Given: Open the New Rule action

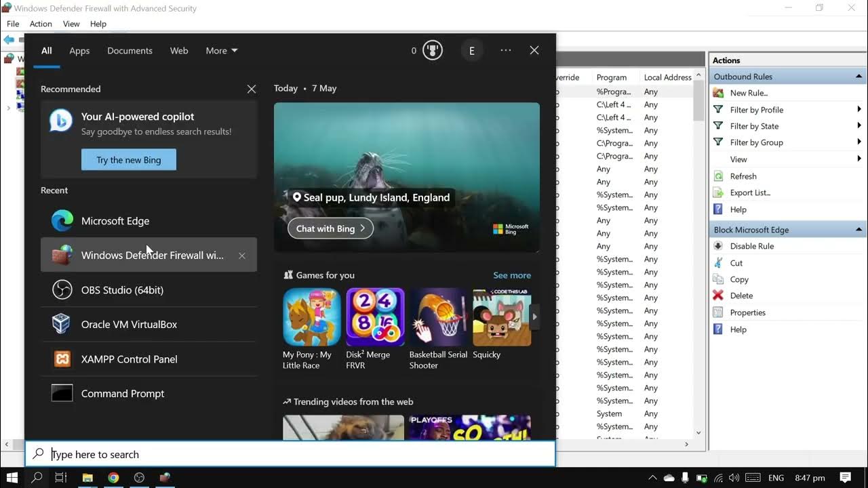Looking at the screenshot, I should [x=749, y=93].
